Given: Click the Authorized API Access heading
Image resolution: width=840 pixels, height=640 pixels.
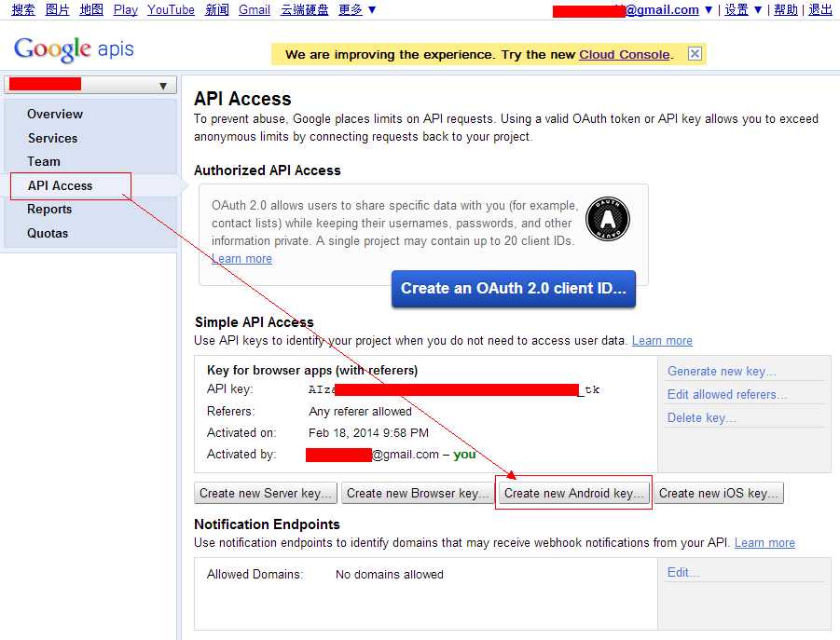Looking at the screenshot, I should click(x=268, y=170).
